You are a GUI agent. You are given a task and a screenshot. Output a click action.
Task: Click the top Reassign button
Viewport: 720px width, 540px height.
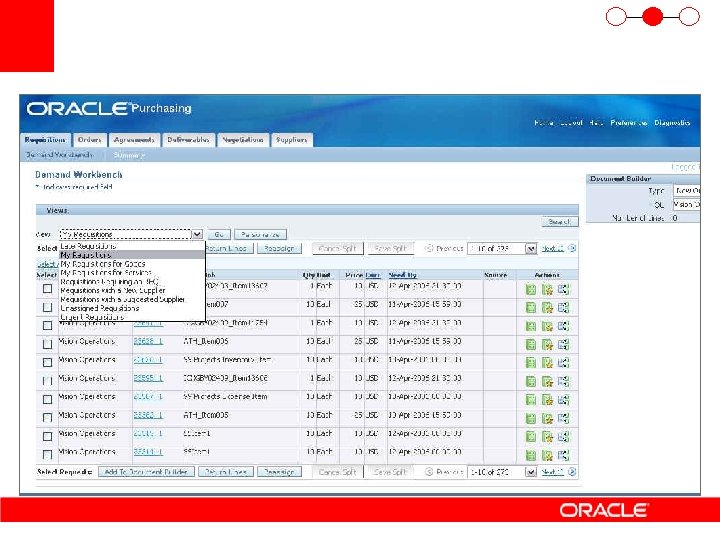pyautogui.click(x=279, y=248)
